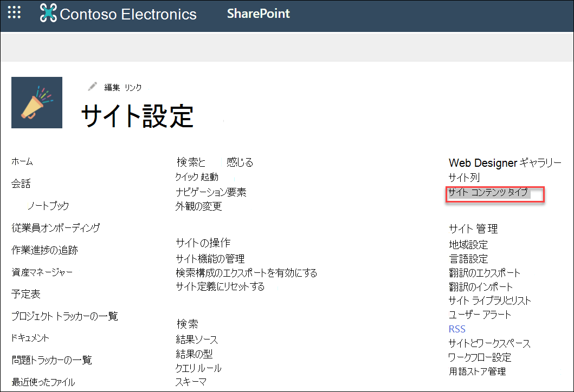574x392 pixels.
Task: Select 編集 リンク to edit navigation
Action: 122,87
